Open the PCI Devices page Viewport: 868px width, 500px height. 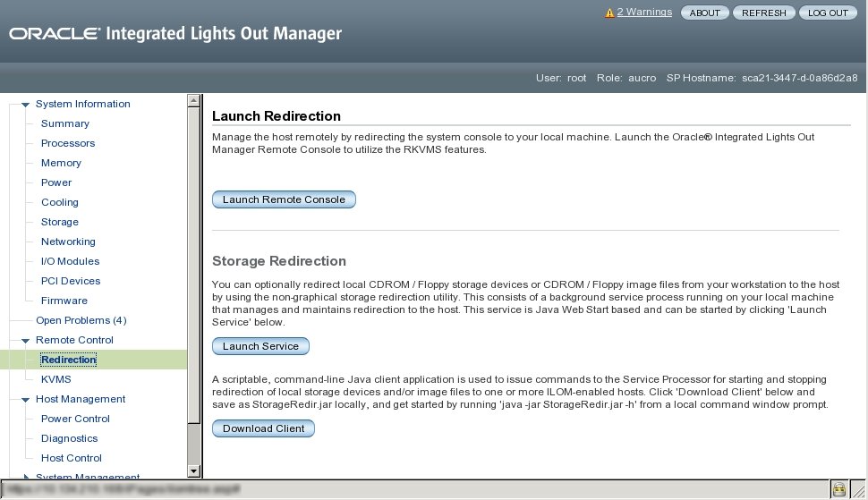point(71,281)
